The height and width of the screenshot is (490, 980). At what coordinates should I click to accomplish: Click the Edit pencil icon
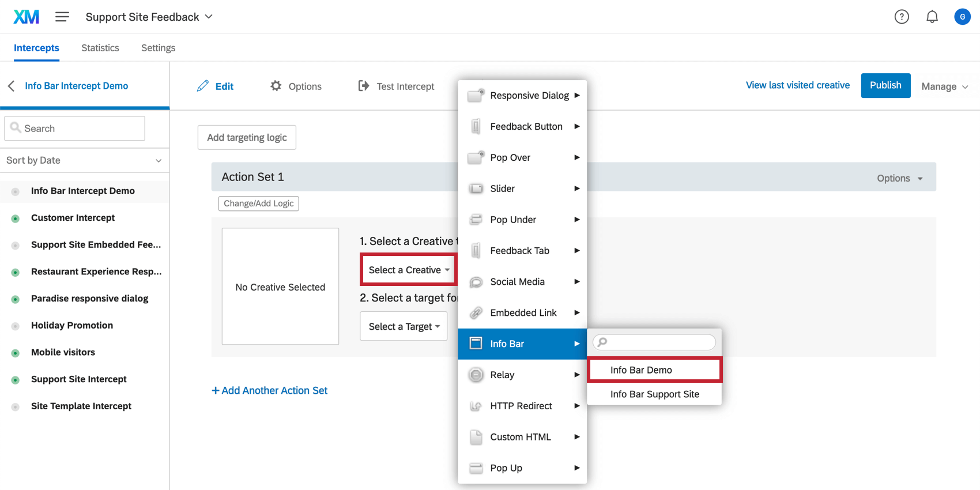tap(202, 86)
